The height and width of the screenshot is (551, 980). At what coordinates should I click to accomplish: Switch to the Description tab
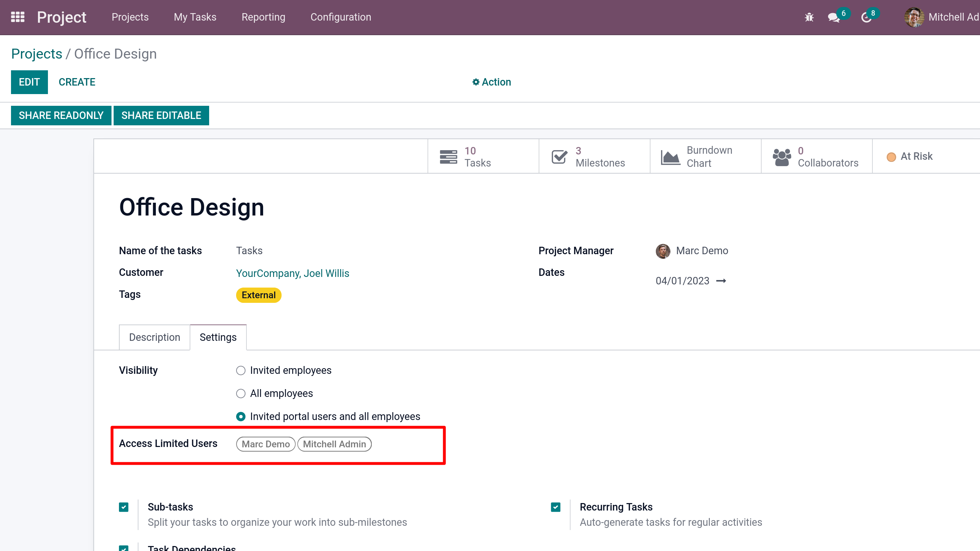(154, 337)
